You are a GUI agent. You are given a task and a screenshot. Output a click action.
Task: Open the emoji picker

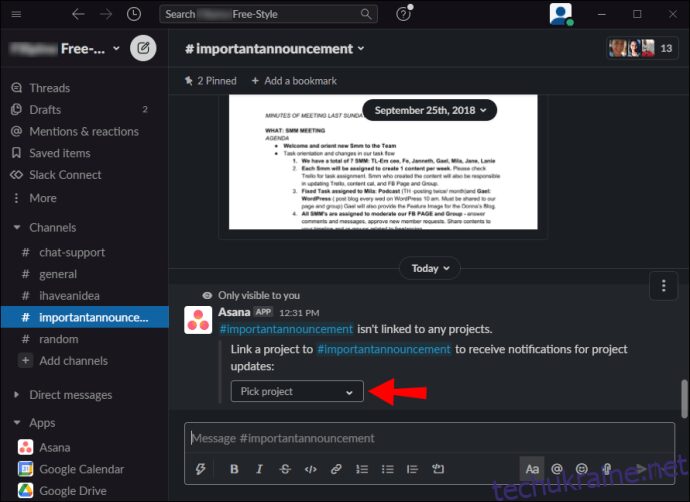(x=582, y=469)
